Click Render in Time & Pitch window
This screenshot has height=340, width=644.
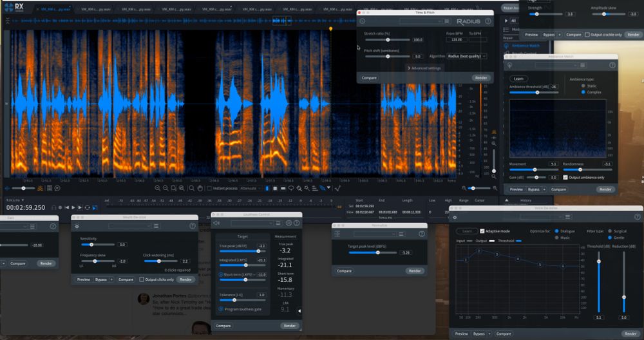(480, 78)
